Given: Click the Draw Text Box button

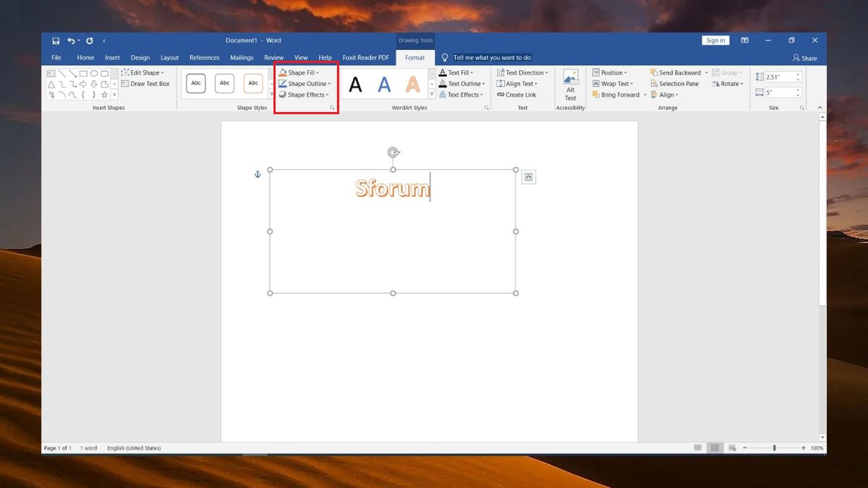Looking at the screenshot, I should tap(145, 84).
